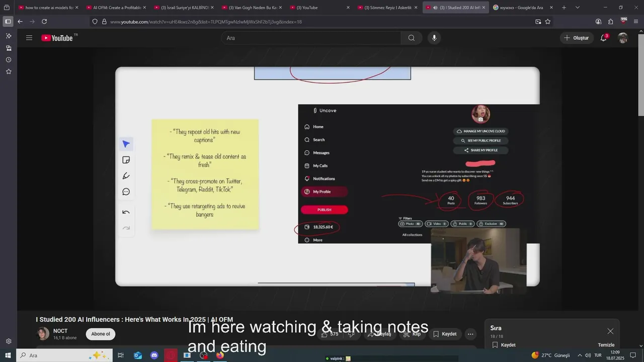This screenshot has height=362, width=644.
Task: Open Firefox account icon in toolbar
Action: point(598,22)
